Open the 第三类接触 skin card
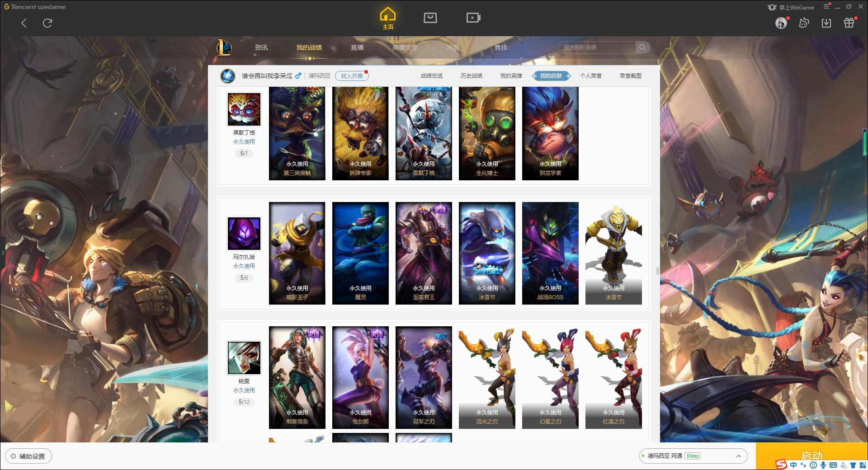The width and height of the screenshot is (868, 470). (297, 134)
